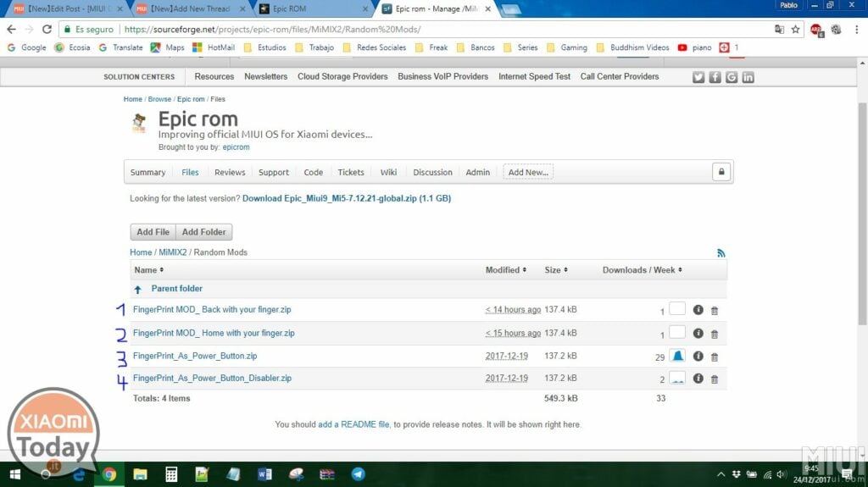Viewport: 868px width, 487px height.
Task: Click add a README file link
Action: (353, 424)
